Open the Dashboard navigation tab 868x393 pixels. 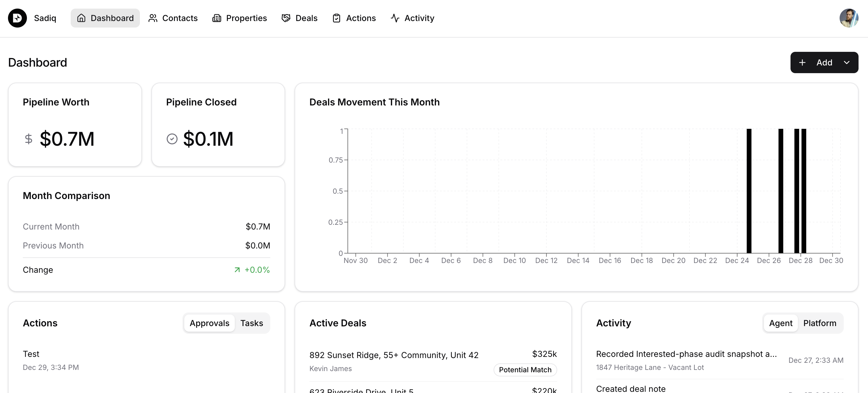(105, 18)
